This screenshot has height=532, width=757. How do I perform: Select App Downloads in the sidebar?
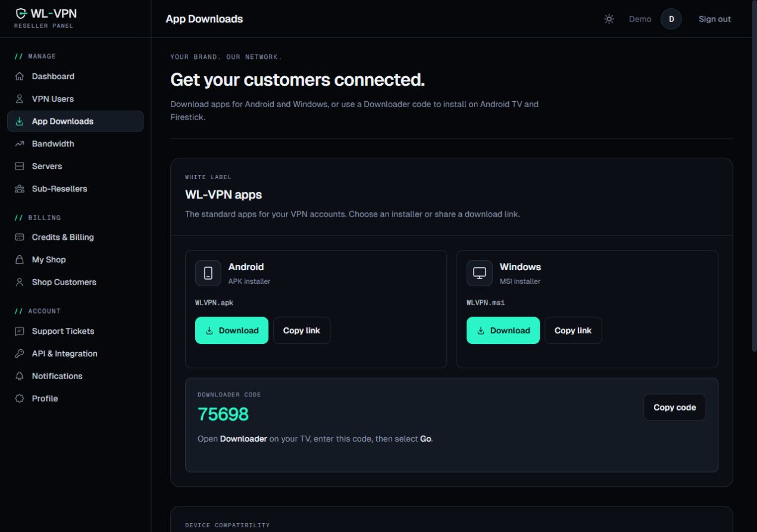point(75,121)
